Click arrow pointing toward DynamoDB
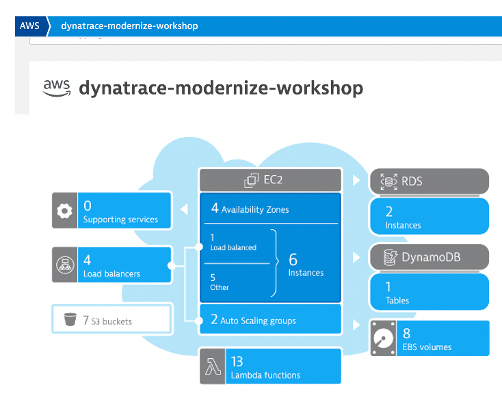502x406 pixels. pos(356,257)
